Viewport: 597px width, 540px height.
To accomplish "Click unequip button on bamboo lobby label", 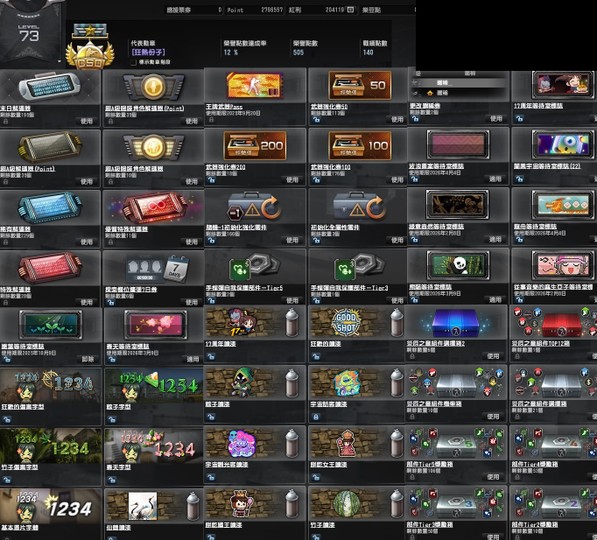I will pyautogui.click(x=88, y=359).
